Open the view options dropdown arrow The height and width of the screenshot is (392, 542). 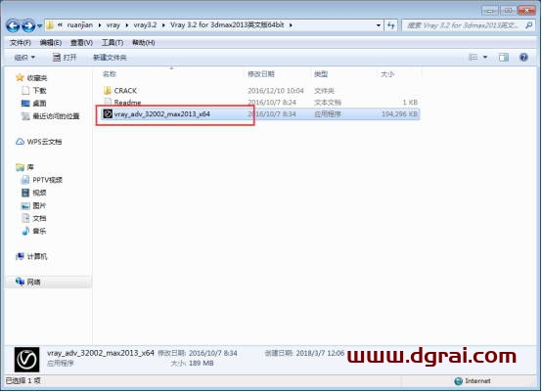[485, 58]
